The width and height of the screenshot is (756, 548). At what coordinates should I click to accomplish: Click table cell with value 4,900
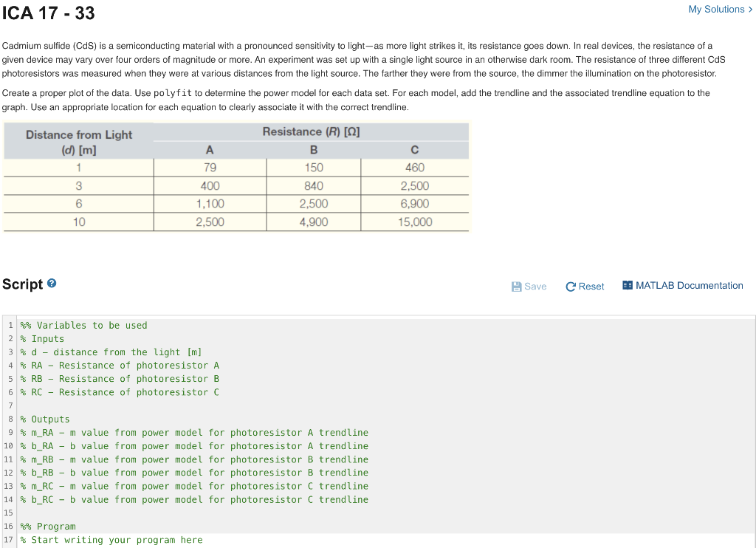point(313,222)
